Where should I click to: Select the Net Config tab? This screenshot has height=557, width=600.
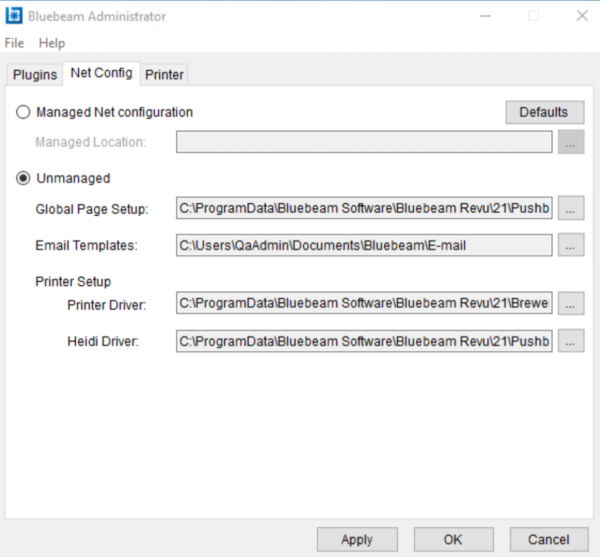click(x=101, y=74)
